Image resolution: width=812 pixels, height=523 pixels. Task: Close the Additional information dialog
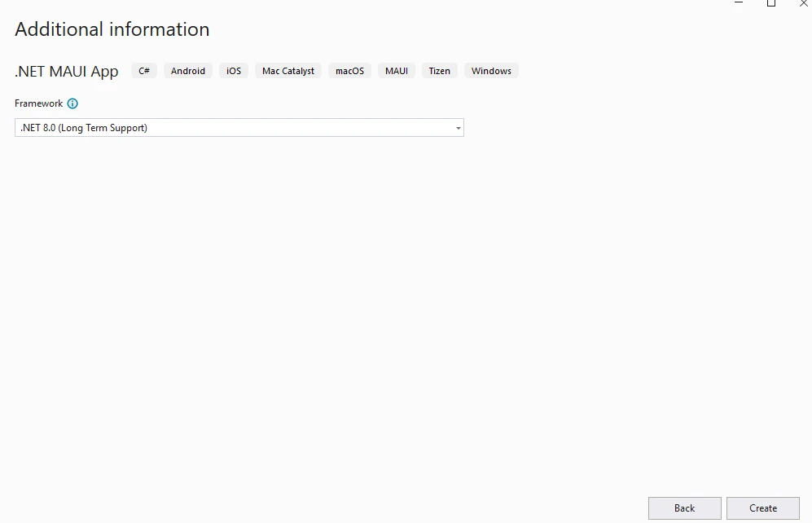(803, 3)
